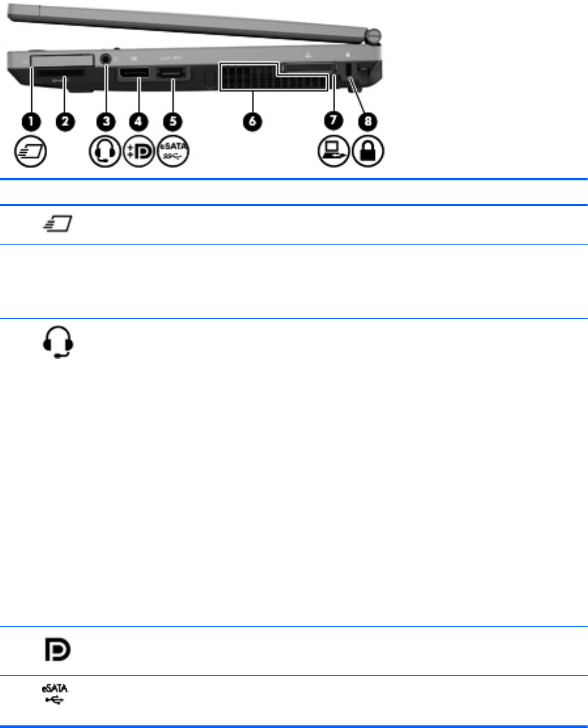588x728 pixels.
Task: Click the circled security lock icon
Action: [x=368, y=151]
